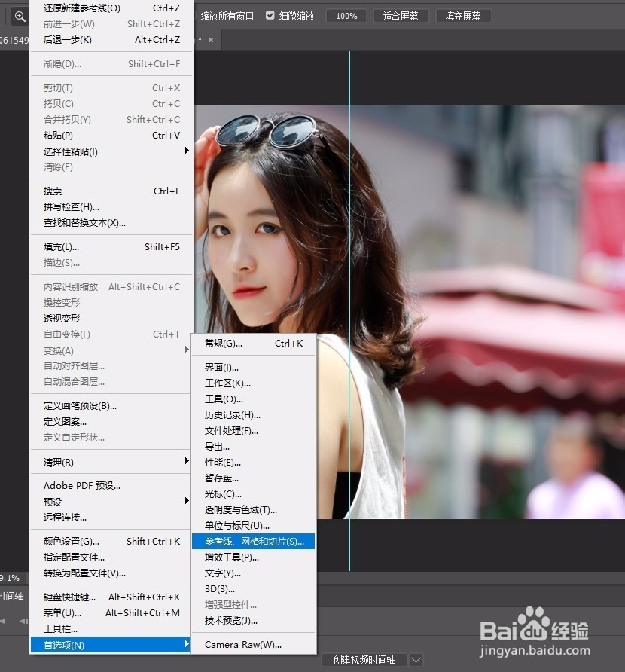Viewport: 625px width, 672px height.
Task: Open 透明度与色域(T)... preferences
Action: [x=254, y=510]
